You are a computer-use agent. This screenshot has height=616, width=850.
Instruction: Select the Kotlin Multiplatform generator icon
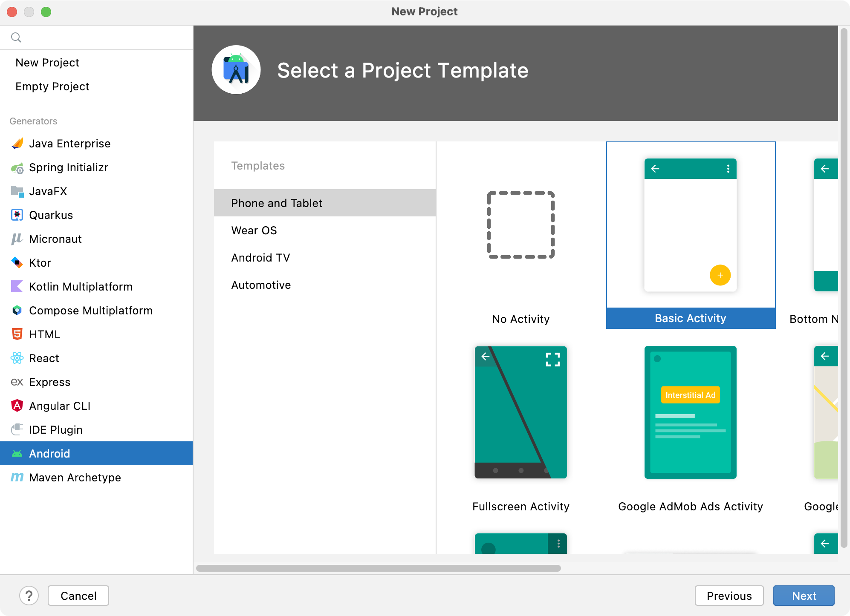pyautogui.click(x=17, y=287)
